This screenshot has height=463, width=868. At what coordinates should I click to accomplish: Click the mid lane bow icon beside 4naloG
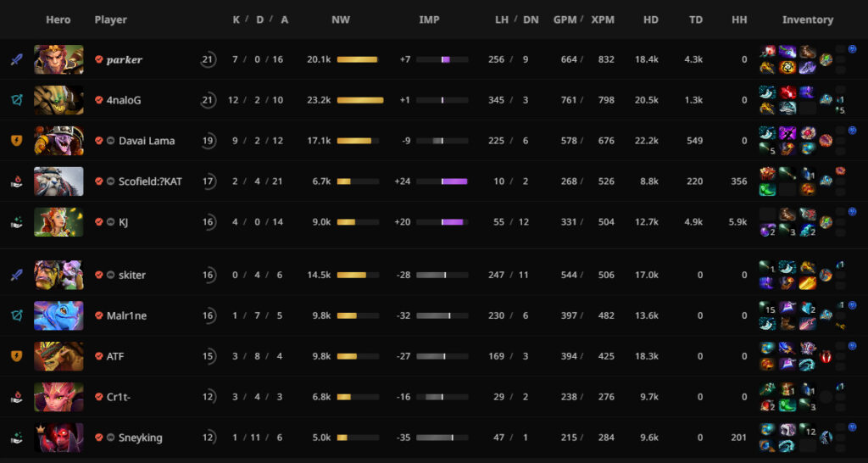(x=16, y=100)
